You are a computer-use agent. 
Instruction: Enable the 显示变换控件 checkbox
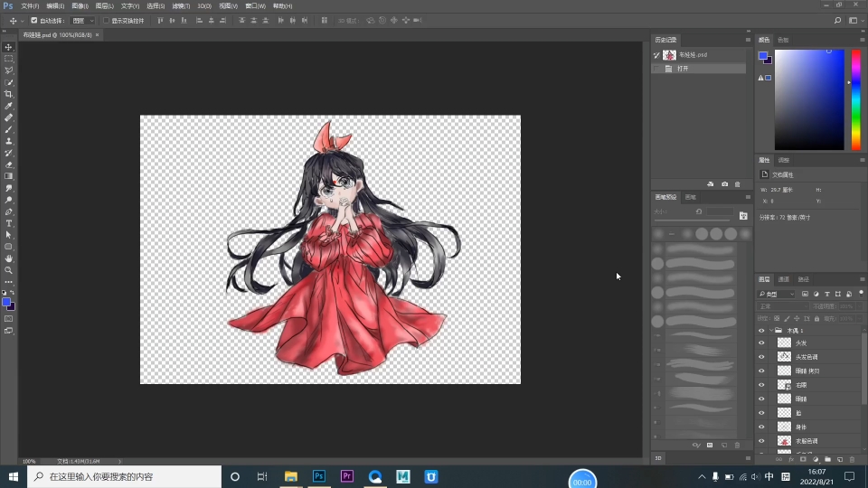[106, 20]
